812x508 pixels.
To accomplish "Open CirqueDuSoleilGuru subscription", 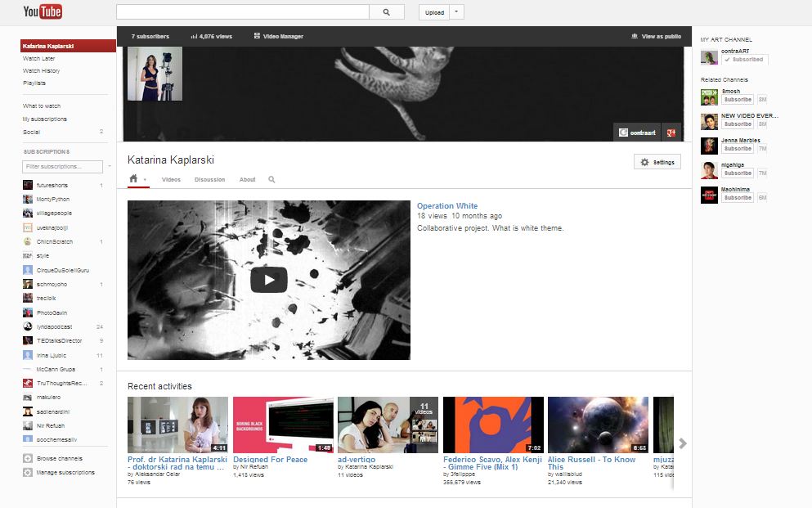I will (63, 270).
